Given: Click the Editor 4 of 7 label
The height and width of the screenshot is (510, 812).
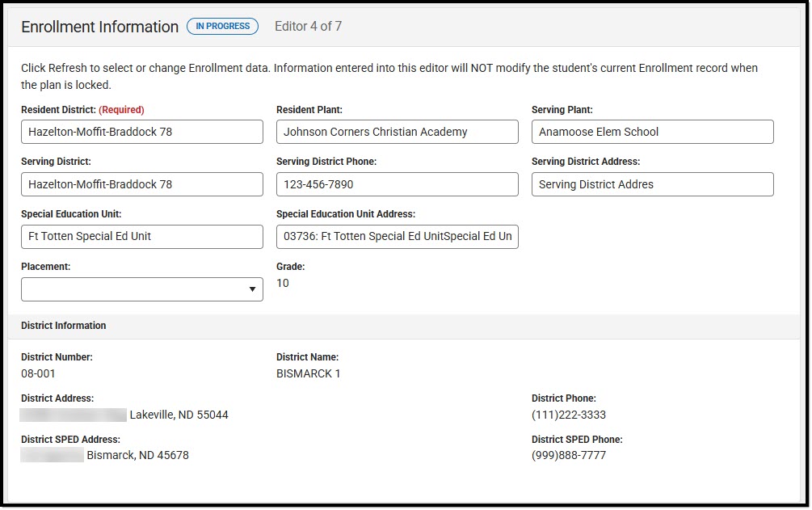Looking at the screenshot, I should tap(307, 26).
